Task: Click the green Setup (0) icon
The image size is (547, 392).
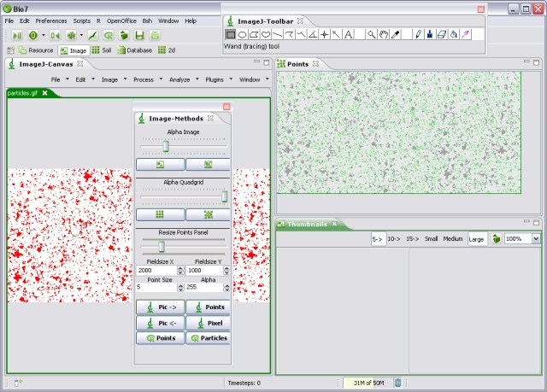Action: point(33,35)
